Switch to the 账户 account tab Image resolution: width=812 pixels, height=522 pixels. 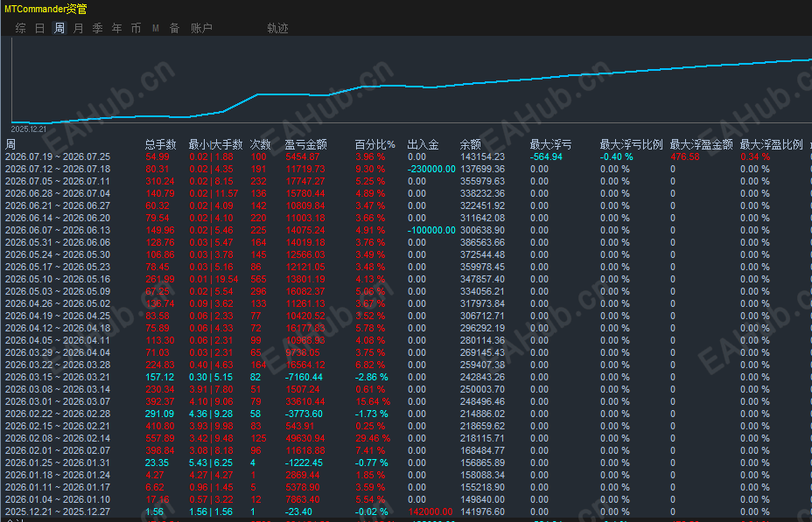(x=201, y=28)
